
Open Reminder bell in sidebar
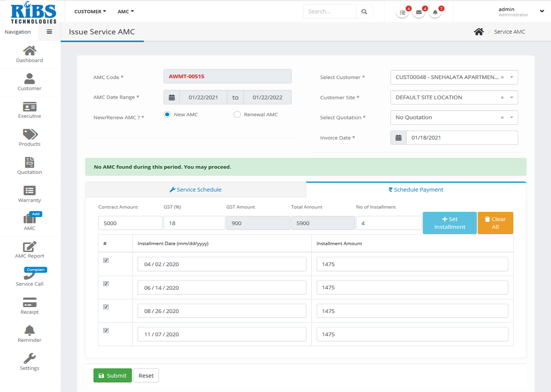pyautogui.click(x=30, y=330)
